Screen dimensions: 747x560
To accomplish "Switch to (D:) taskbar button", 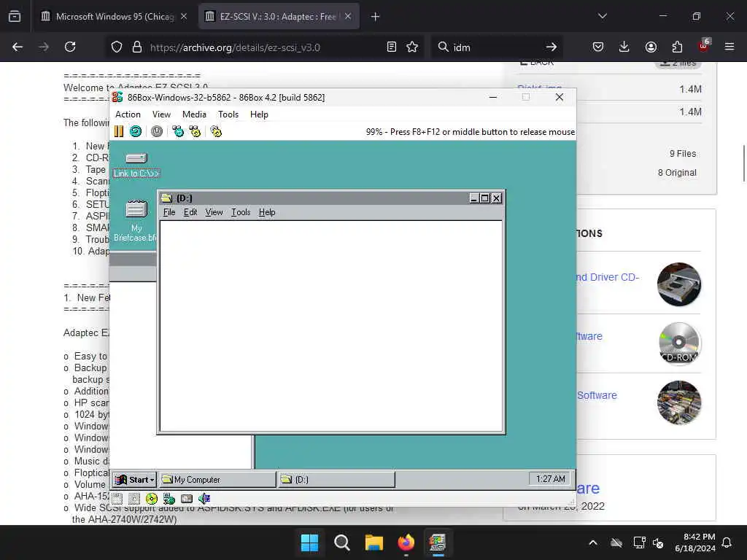I will pyautogui.click(x=336, y=480).
